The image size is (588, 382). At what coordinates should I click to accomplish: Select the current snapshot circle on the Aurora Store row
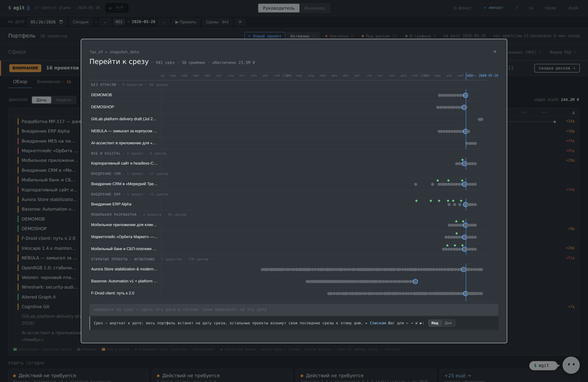click(x=464, y=269)
